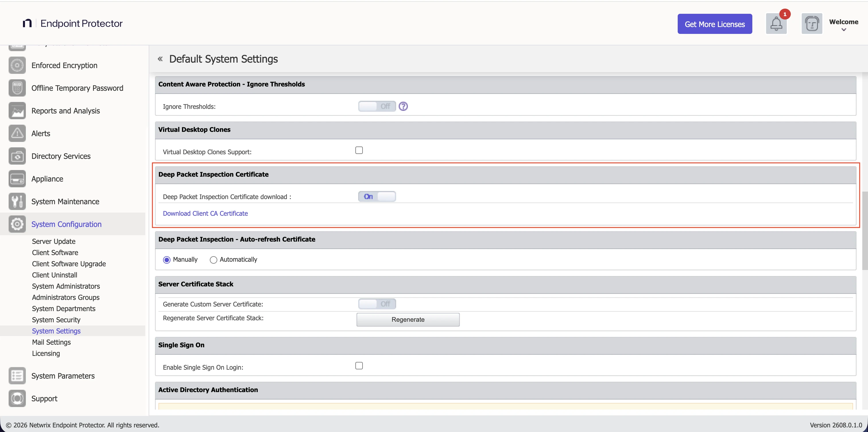The width and height of the screenshot is (868, 432).
Task: Expand System Parameters section
Action: (63, 376)
